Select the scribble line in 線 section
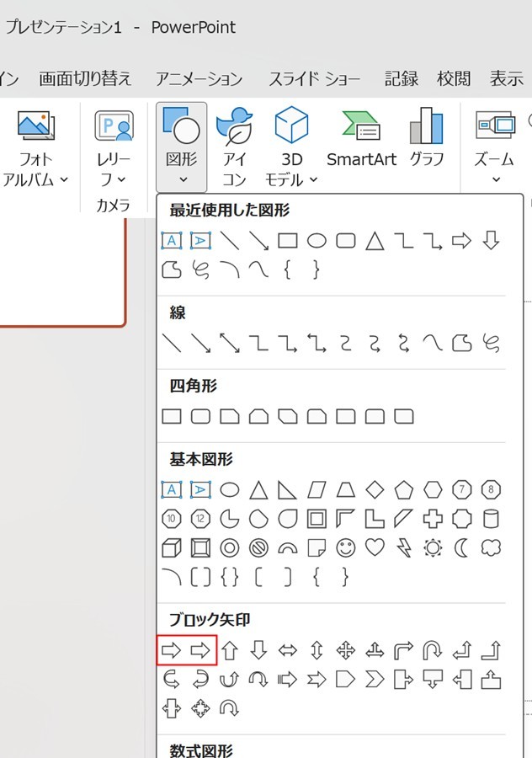 point(491,343)
